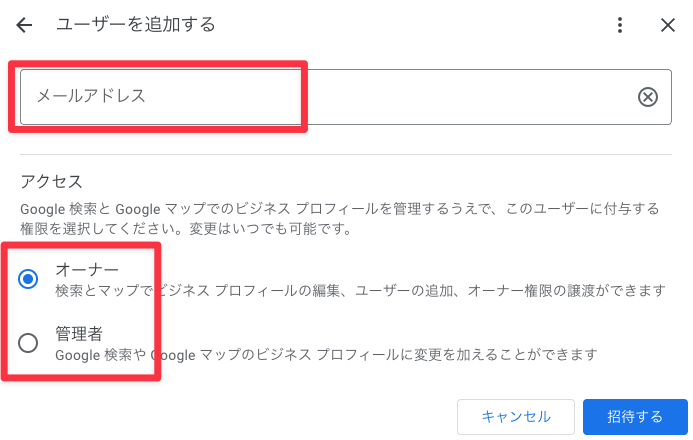Select the オーナー radio button
The image size is (693, 440).
(x=28, y=279)
